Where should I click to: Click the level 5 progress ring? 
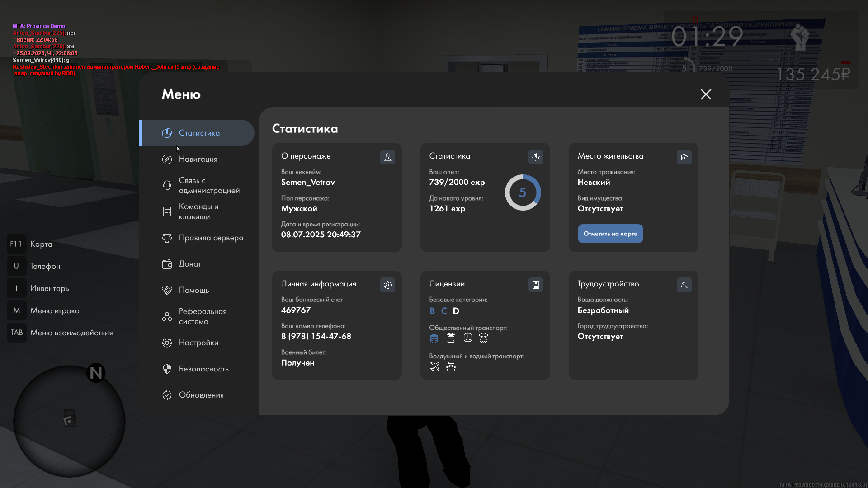tap(523, 192)
